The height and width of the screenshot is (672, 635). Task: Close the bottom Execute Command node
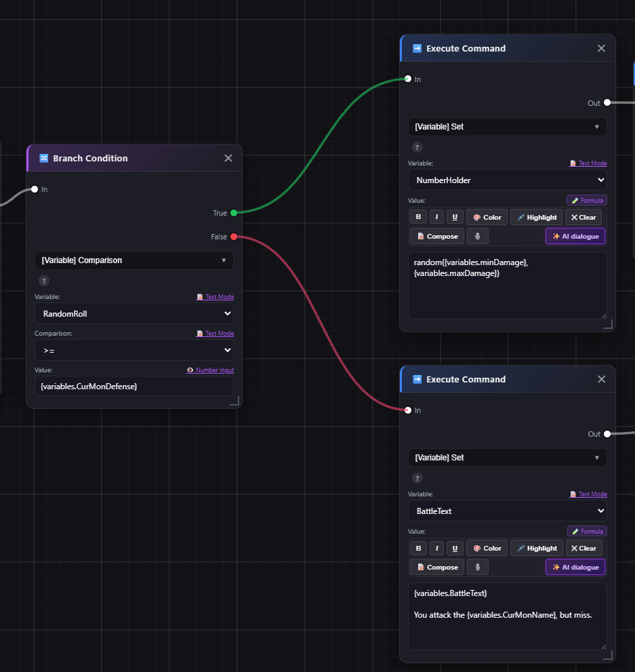pos(601,379)
